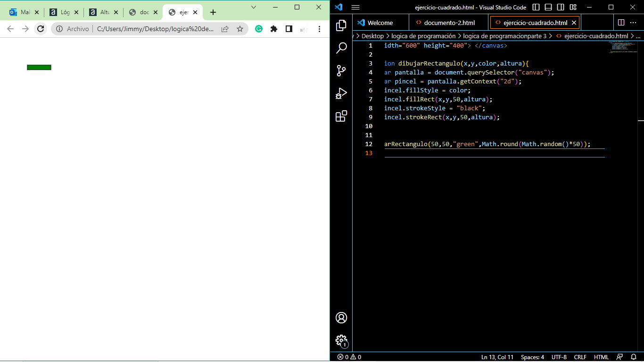Image resolution: width=644 pixels, height=362 pixels.
Task: Click the green rectangle on the canvas
Action: coord(39,67)
